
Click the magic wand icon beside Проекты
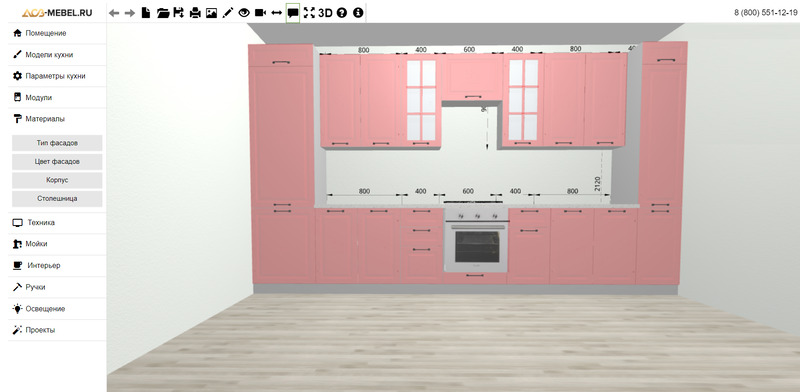17,330
